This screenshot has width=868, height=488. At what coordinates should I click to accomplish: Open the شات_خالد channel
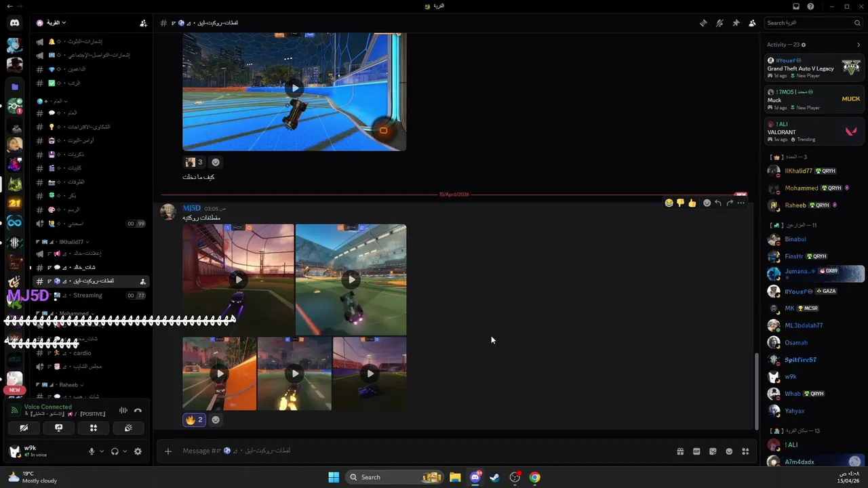coord(90,267)
